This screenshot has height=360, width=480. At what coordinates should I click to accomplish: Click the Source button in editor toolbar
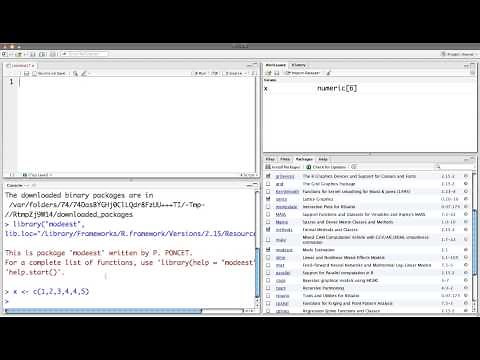[x=234, y=73]
